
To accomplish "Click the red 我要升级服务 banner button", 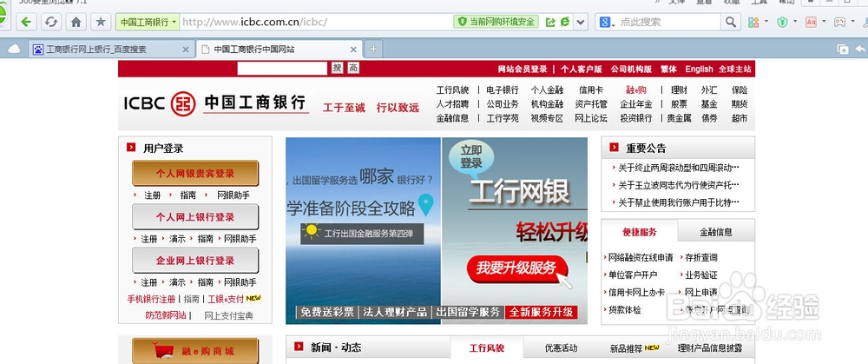I will pyautogui.click(x=516, y=268).
